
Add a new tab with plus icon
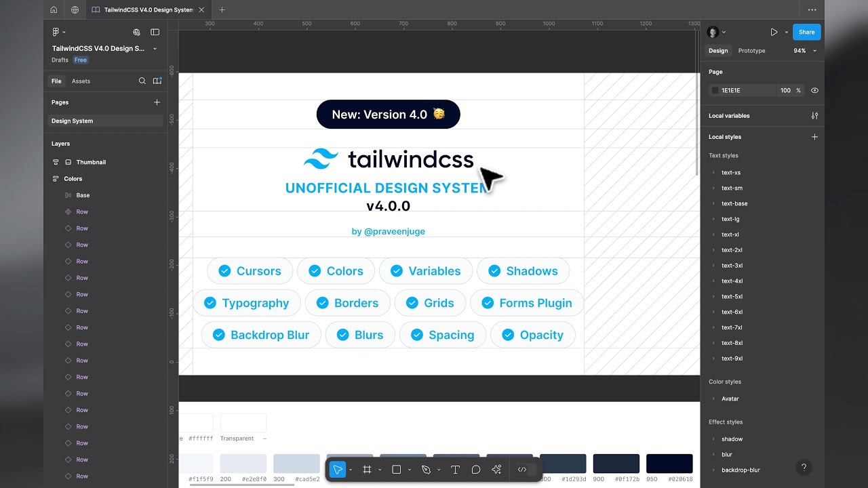tap(222, 9)
